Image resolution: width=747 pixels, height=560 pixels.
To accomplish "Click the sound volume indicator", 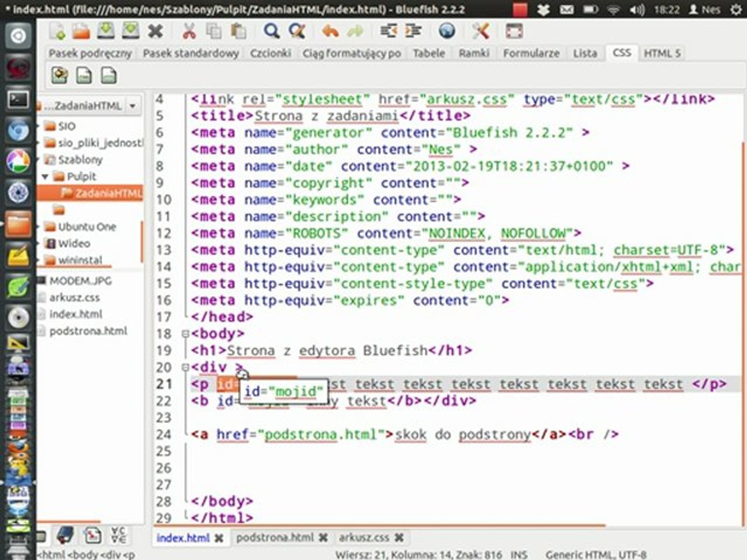I will click(x=637, y=9).
